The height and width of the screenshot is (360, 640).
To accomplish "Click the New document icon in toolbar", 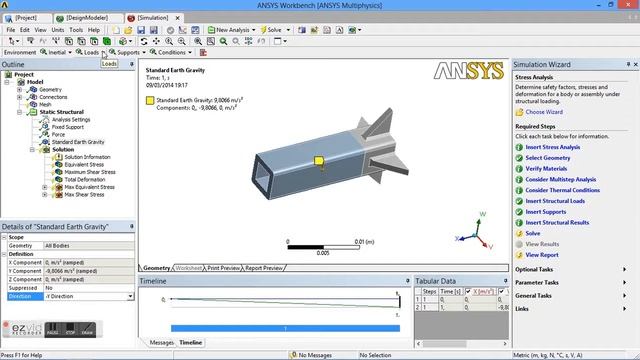I will (116, 30).
